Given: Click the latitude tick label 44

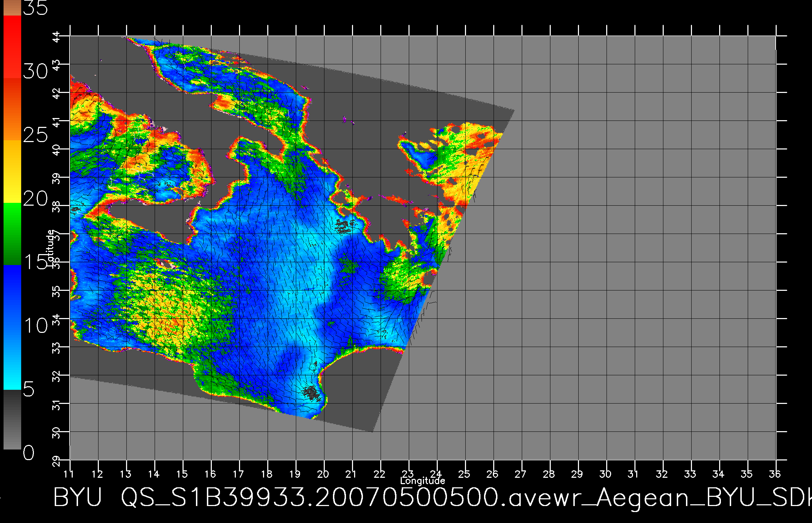Looking at the screenshot, I should (x=56, y=37).
